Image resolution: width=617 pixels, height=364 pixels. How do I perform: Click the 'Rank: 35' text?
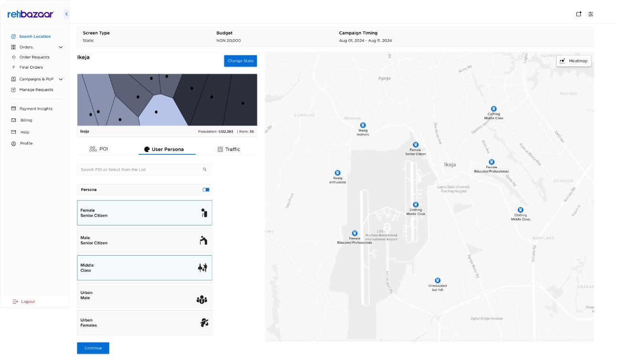(x=247, y=131)
